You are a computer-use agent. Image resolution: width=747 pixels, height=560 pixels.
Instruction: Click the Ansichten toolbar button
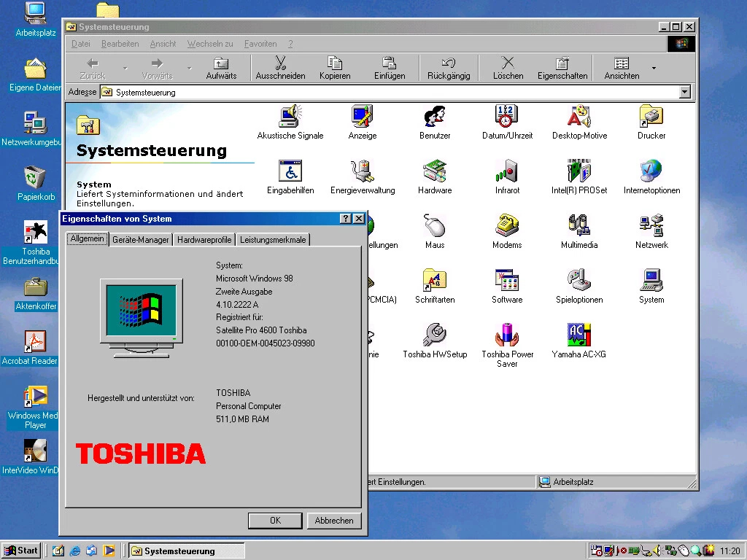pos(622,68)
